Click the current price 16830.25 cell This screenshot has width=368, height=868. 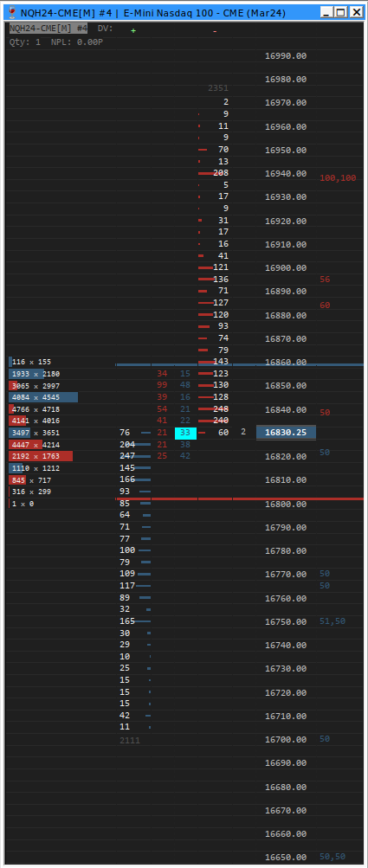tap(286, 433)
